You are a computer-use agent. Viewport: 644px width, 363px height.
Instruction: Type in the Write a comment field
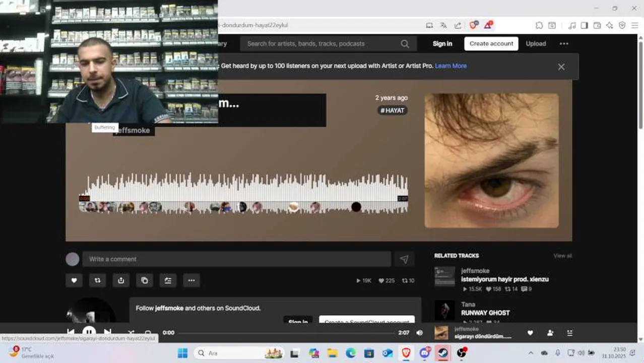pos(237,259)
